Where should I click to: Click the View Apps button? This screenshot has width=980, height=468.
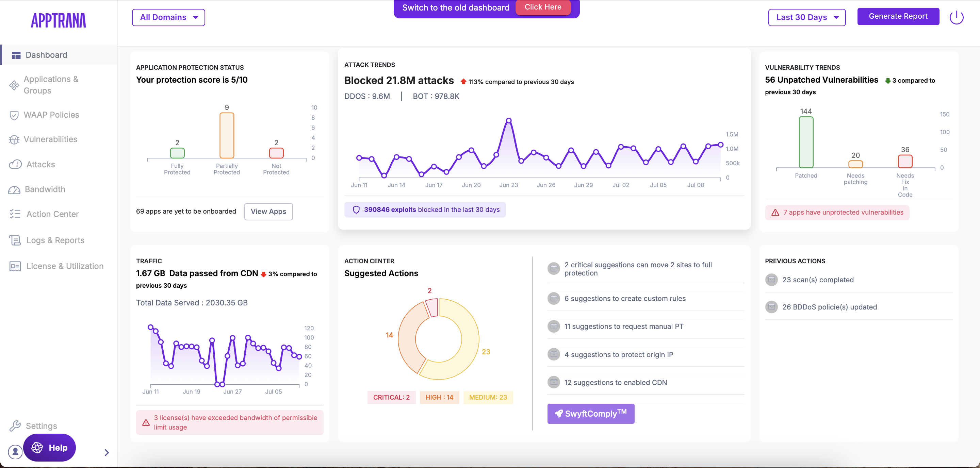(x=268, y=211)
